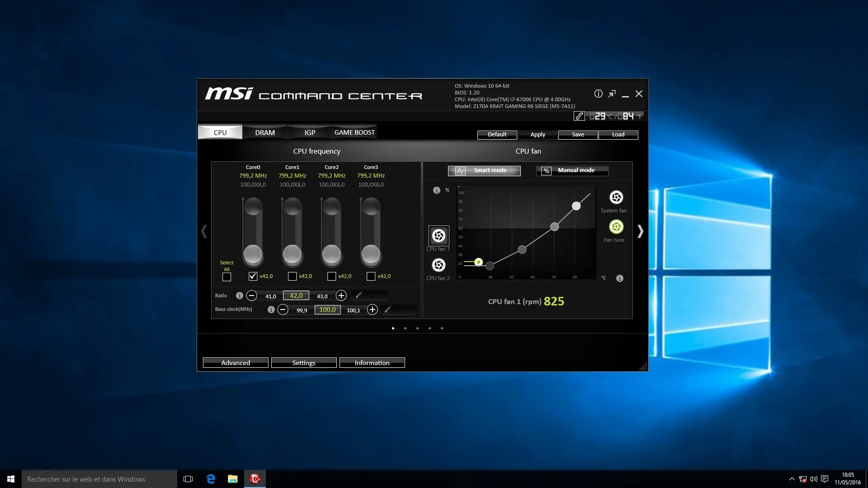Show hidden icons in the system tray

792,479
